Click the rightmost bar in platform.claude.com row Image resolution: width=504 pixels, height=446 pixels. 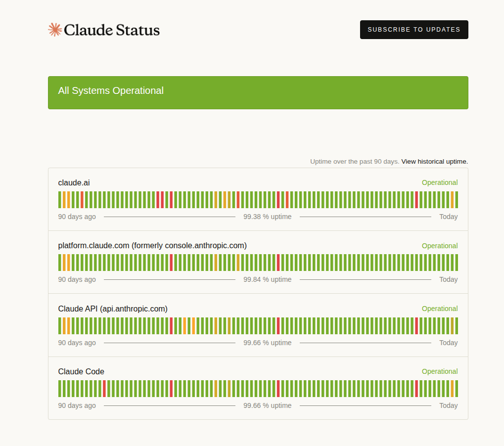coord(456,263)
